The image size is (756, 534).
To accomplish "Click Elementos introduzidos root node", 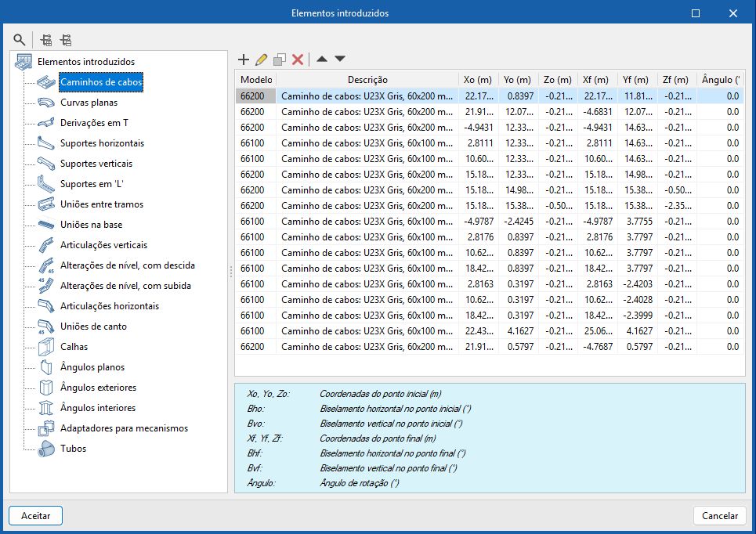I will pyautogui.click(x=85, y=62).
